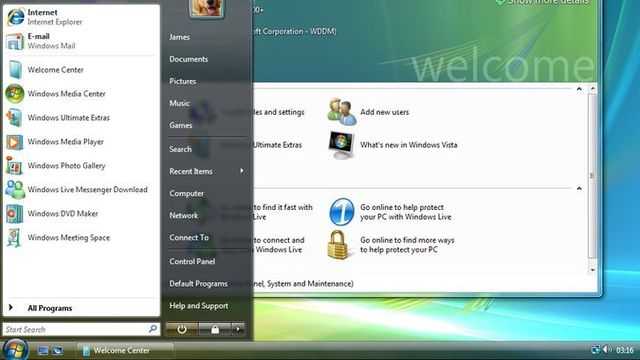Click the Welcome Center vertical scrollbar thumb
The height and width of the screenshot is (360, 640).
click(x=593, y=176)
